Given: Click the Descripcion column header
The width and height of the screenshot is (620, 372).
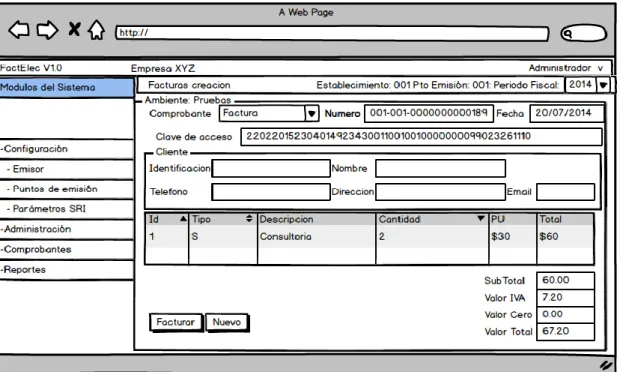Looking at the screenshot, I should [316, 219].
